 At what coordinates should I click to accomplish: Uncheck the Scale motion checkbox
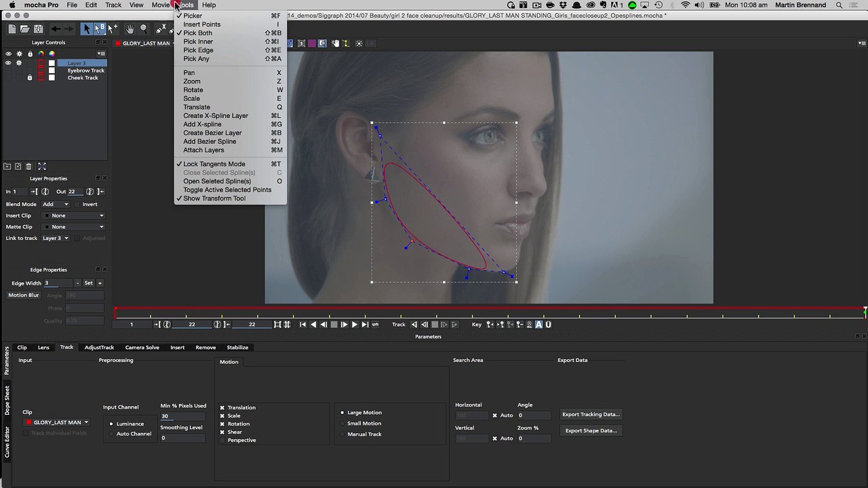coord(222,415)
